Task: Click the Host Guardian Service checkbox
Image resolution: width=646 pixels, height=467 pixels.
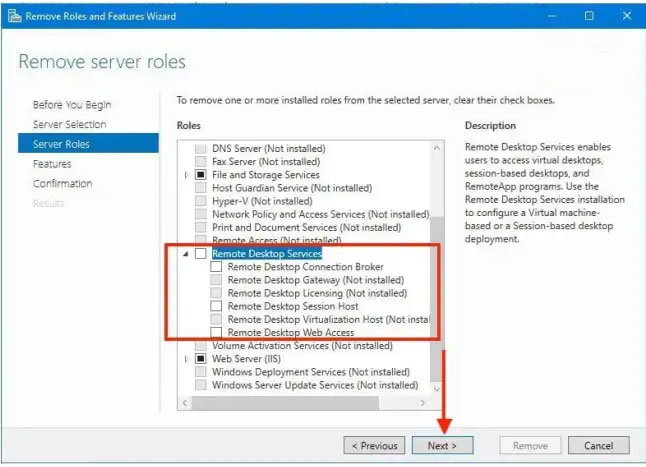Action: [201, 188]
